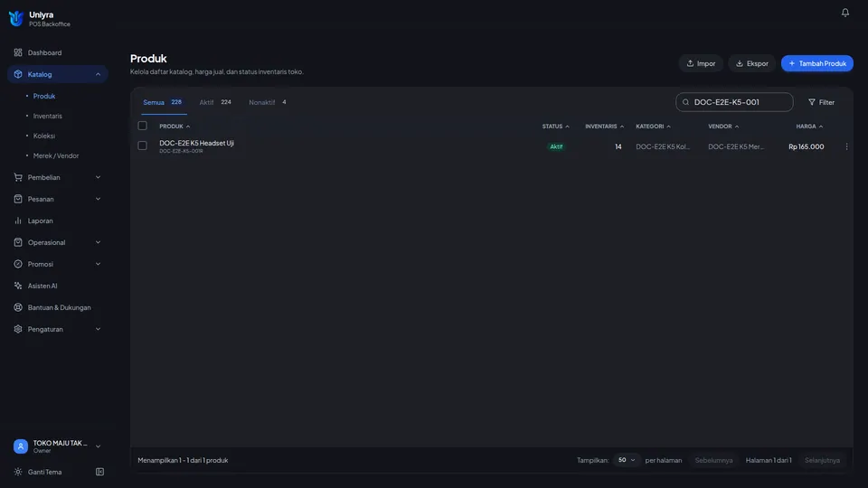Viewport: 868px width, 488px height.
Task: Click Ganti Tema label
Action: pyautogui.click(x=45, y=472)
